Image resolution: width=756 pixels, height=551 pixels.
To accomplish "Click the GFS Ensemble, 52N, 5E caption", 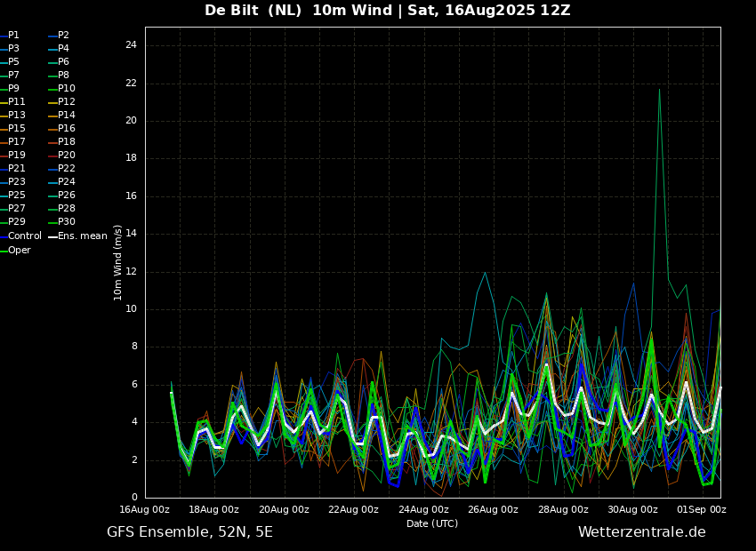I will (189, 532).
